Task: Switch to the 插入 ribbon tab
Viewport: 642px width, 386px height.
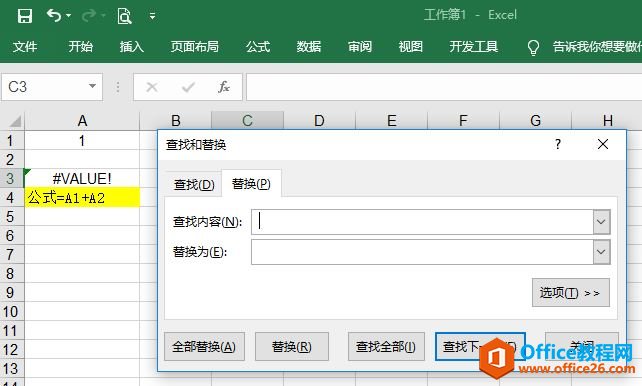Action: [x=131, y=47]
